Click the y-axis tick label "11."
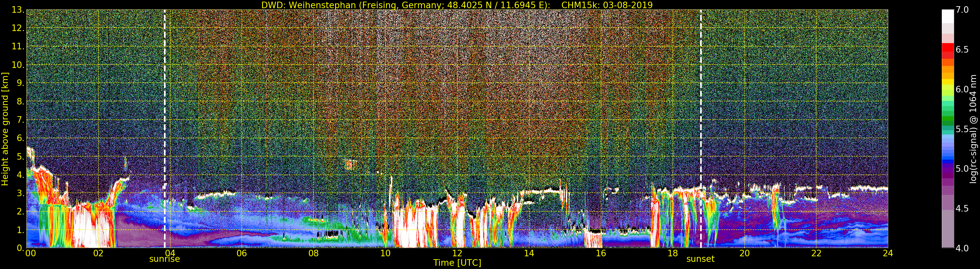980x269 pixels. pyautogui.click(x=19, y=46)
